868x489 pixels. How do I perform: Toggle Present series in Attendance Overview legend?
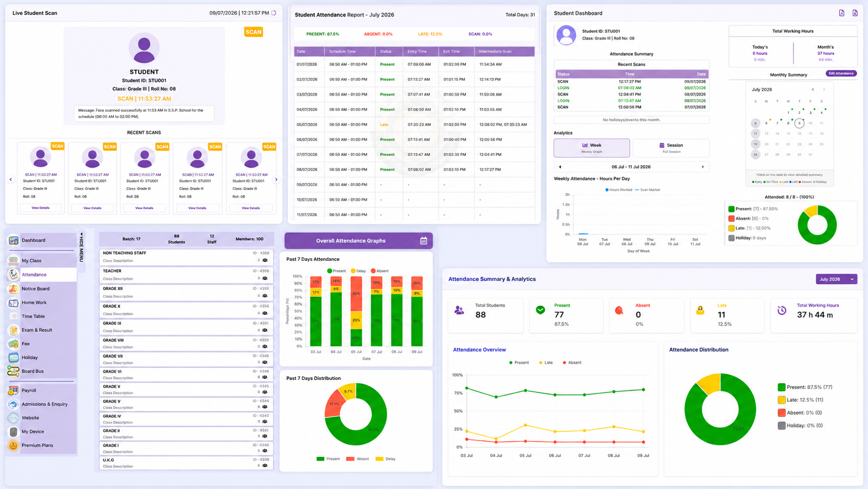tap(519, 362)
